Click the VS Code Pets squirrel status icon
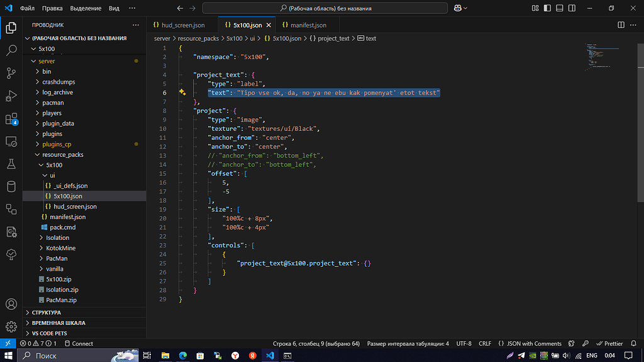Image resolution: width=644 pixels, height=362 pixels. point(571,344)
